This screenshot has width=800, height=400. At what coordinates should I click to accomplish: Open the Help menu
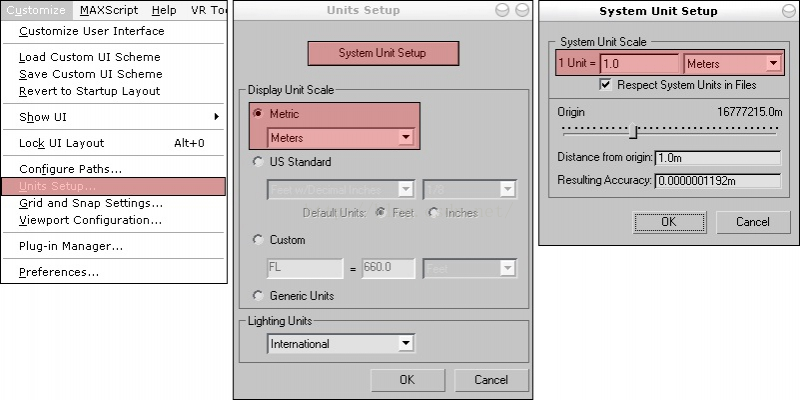click(164, 10)
